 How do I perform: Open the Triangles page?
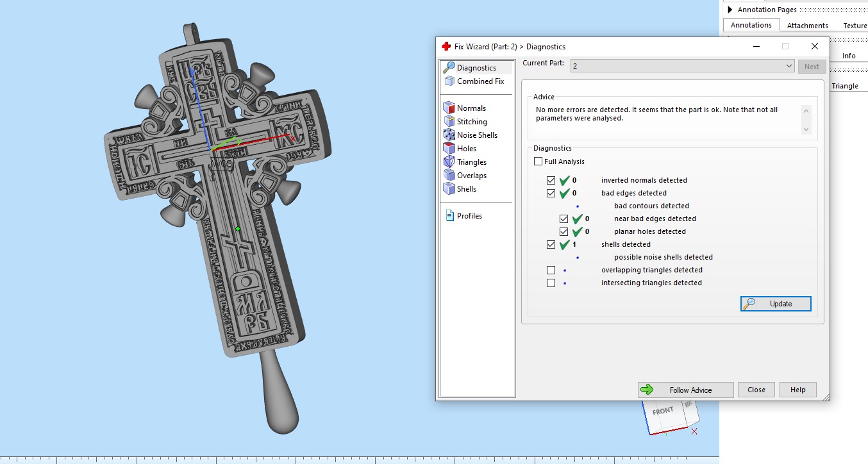pyautogui.click(x=466, y=162)
